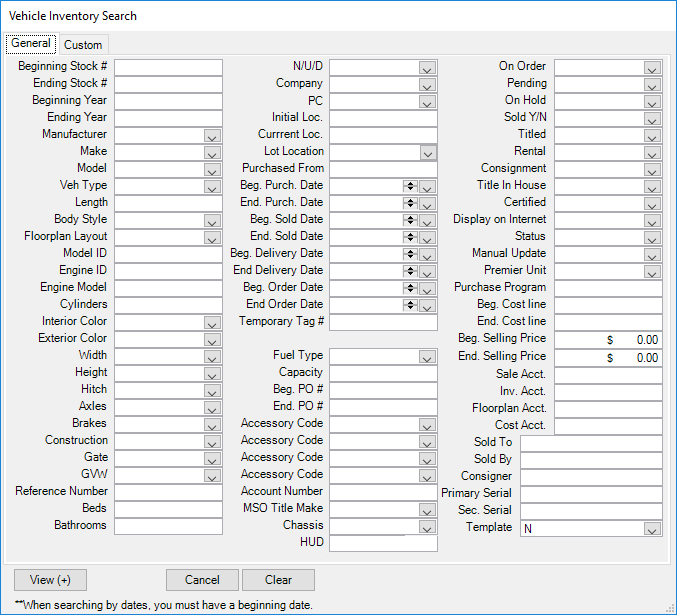Open the Display on Internet dropdown
Viewport: 677px width, 615px height.
click(x=652, y=221)
